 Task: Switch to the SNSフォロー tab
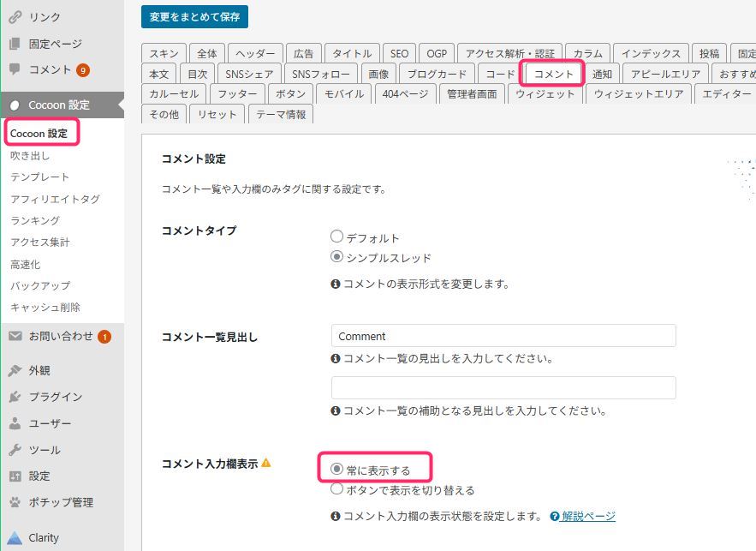320,74
